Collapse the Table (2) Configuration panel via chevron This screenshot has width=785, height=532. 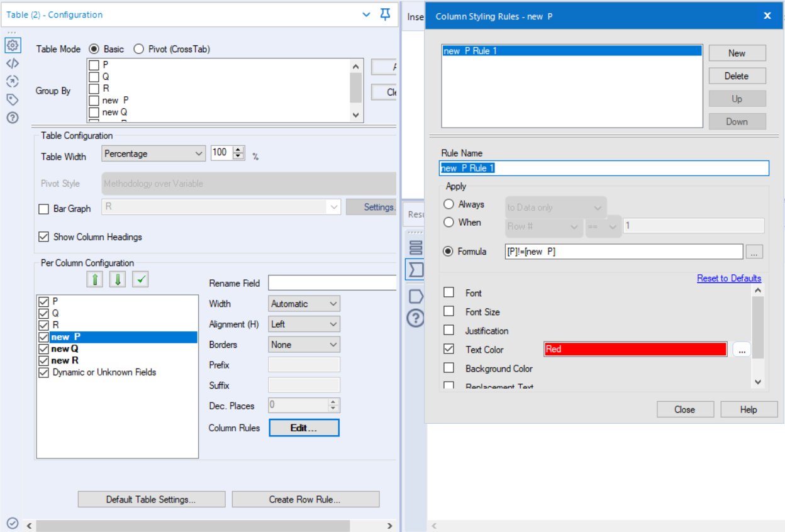point(365,14)
